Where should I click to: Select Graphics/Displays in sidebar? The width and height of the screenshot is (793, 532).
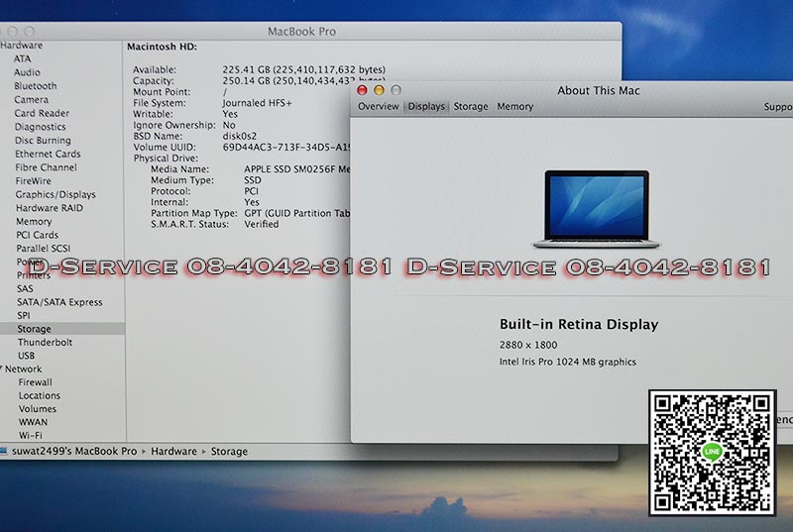point(56,194)
